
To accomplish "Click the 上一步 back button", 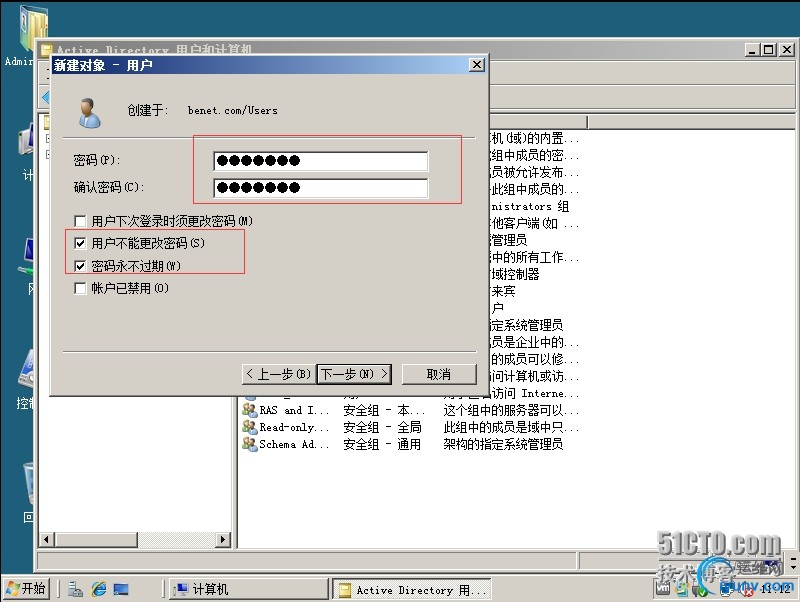I will click(279, 374).
